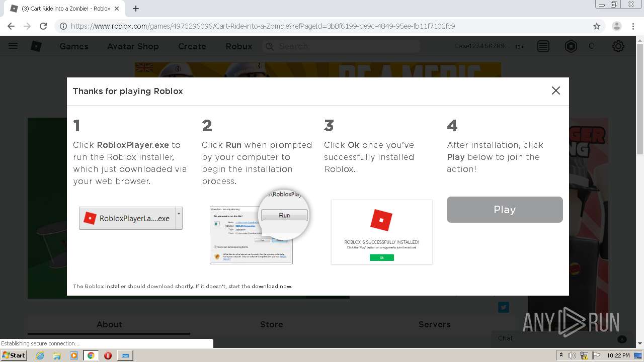Click the Case123456789 username
Image resolution: width=644 pixels, height=362 pixels.
coord(482,46)
